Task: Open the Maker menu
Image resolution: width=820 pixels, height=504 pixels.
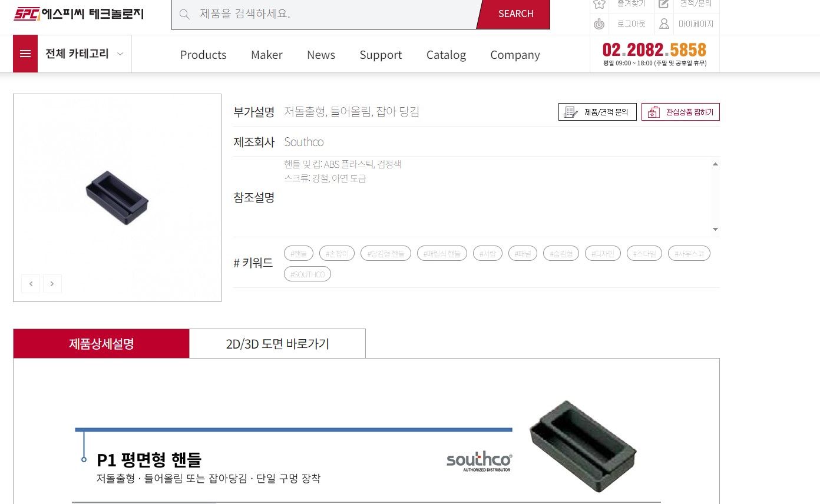Action: click(x=267, y=55)
